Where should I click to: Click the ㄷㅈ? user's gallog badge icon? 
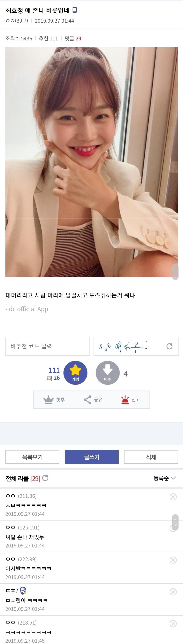point(23,591)
